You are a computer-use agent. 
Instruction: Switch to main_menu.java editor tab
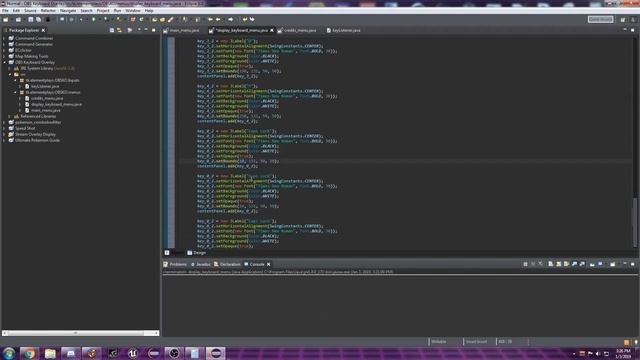pos(182,31)
